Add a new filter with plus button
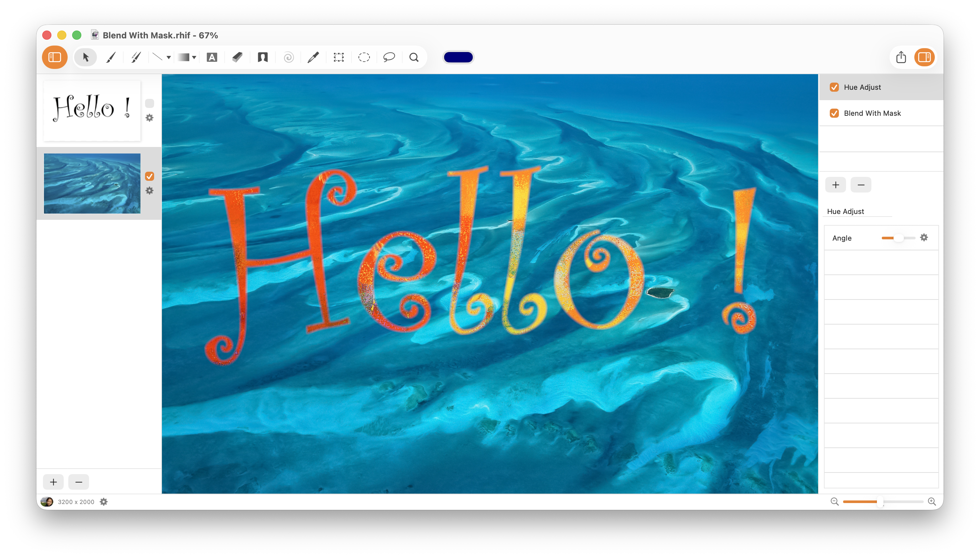 click(835, 185)
